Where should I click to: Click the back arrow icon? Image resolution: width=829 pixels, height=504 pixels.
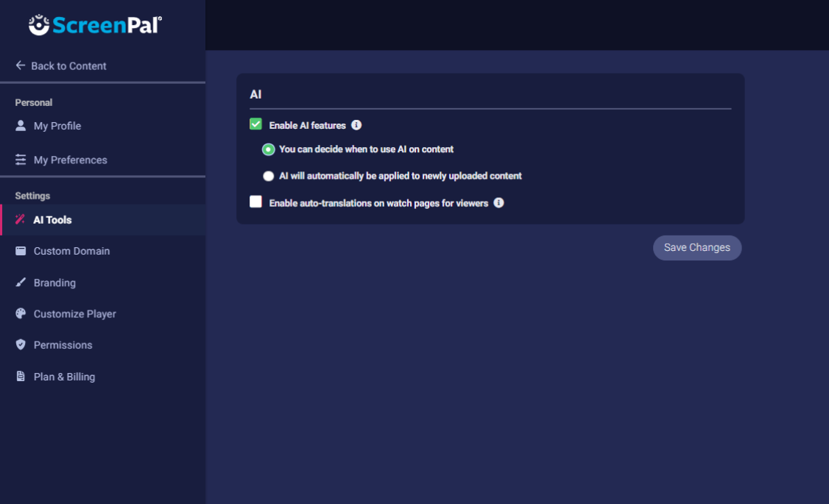click(21, 65)
